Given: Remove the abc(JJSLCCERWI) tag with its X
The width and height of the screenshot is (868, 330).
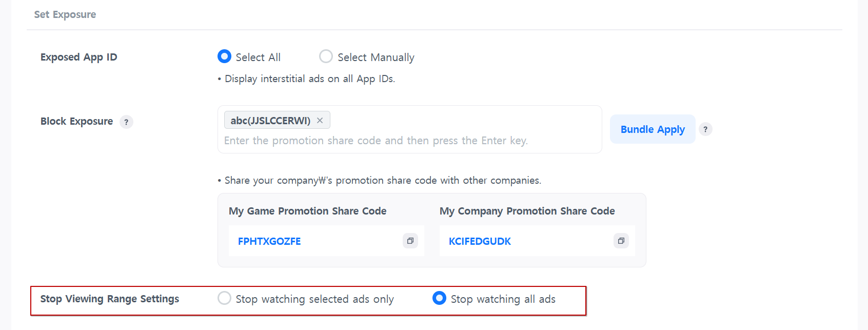Looking at the screenshot, I should click(320, 121).
